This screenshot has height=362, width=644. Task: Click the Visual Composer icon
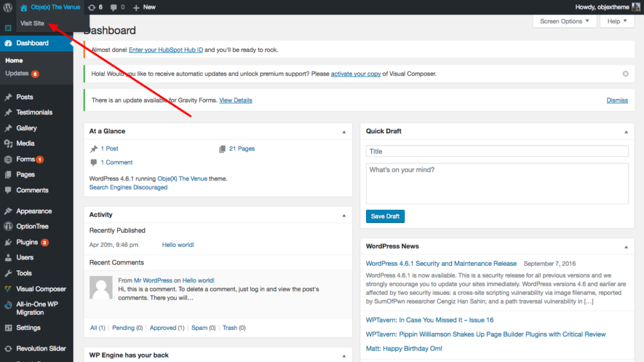coord(8,289)
